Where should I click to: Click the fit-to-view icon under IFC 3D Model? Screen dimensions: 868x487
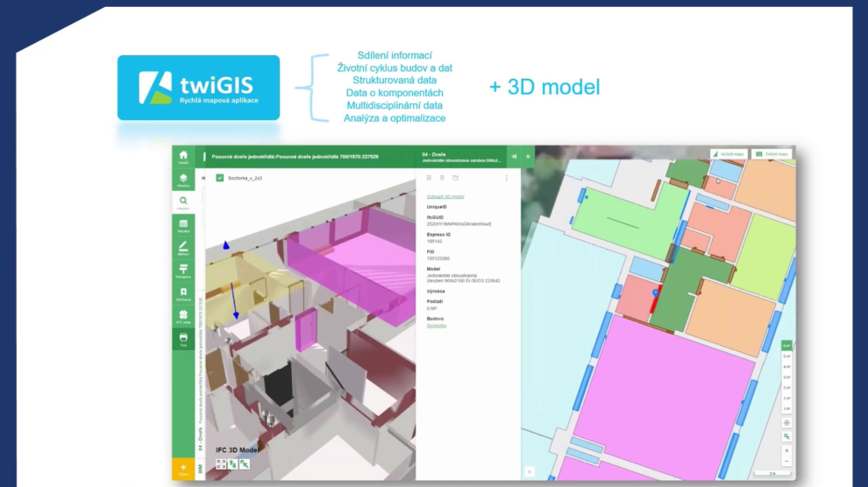click(x=221, y=463)
